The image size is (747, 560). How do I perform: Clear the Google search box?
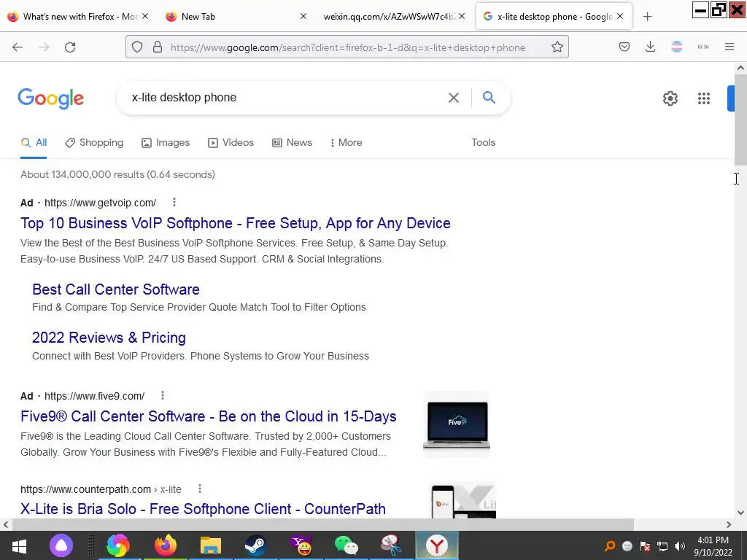click(x=454, y=98)
